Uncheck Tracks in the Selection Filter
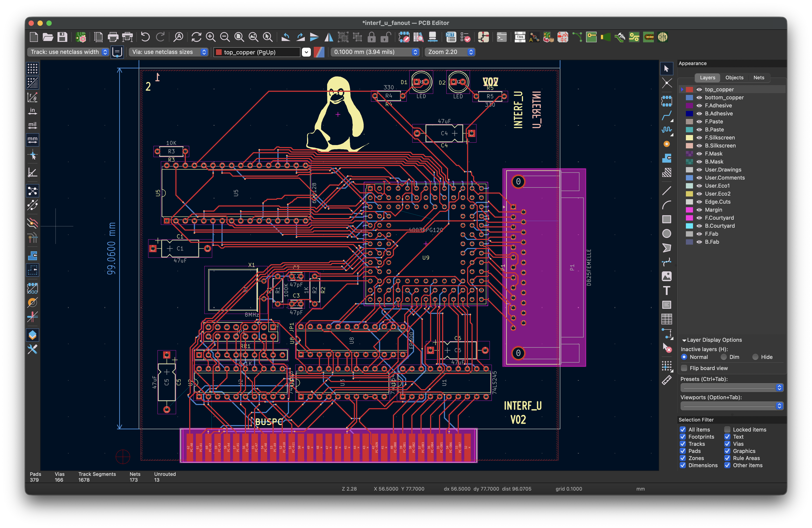812x528 pixels. (683, 444)
